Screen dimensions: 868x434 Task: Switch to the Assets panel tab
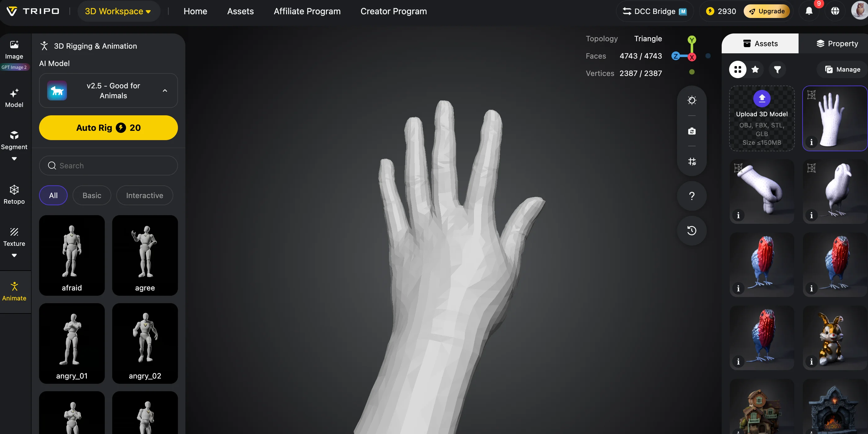click(x=760, y=43)
